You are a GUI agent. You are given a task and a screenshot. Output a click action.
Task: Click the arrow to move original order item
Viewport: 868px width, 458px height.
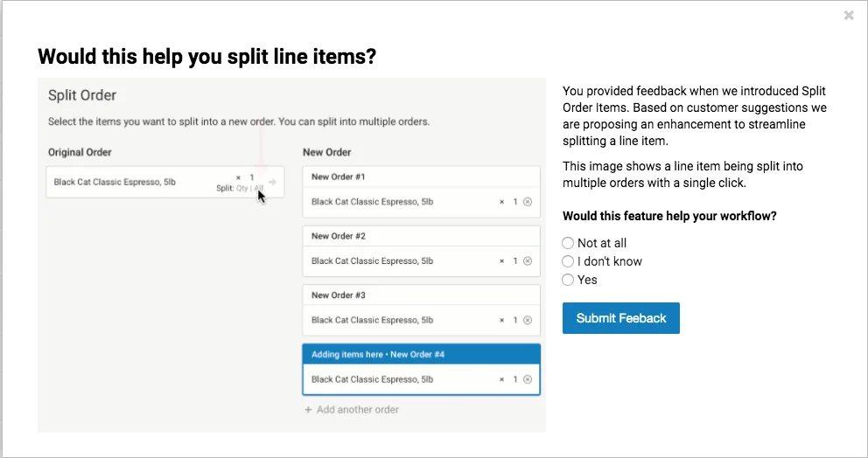pyautogui.click(x=272, y=182)
